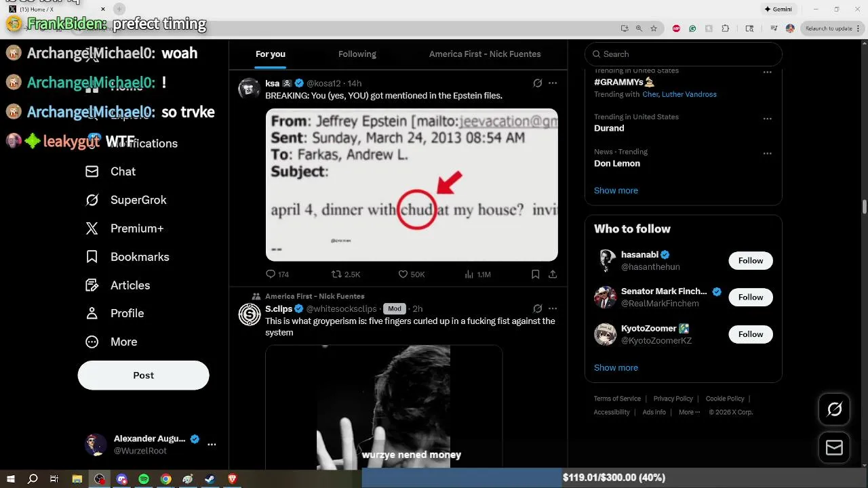Open the #GRAMMYs trending topic
The image size is (868, 488).
coord(624,82)
